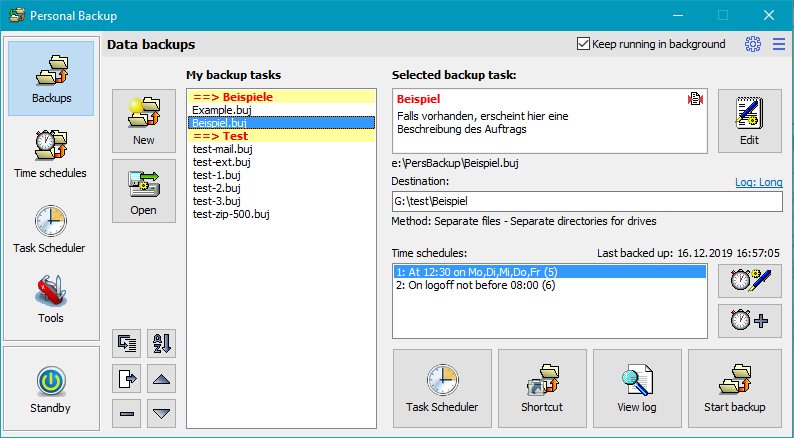View log of the selected backup

[x=637, y=387]
